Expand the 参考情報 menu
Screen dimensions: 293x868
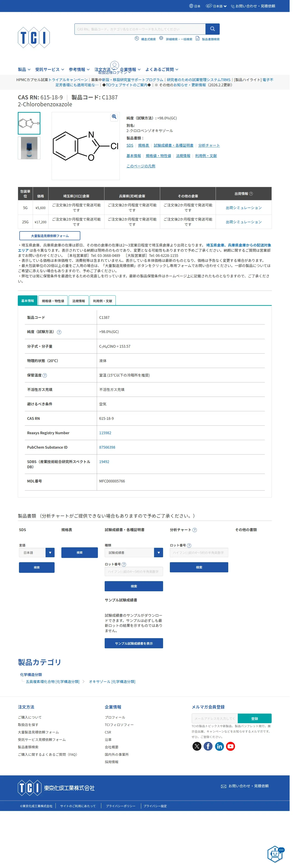pyautogui.click(x=79, y=69)
